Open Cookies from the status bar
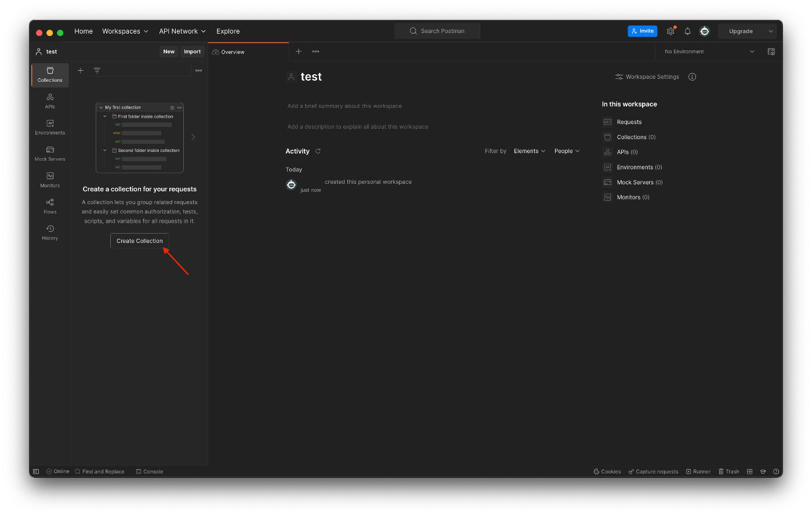This screenshot has height=516, width=812. [607, 471]
